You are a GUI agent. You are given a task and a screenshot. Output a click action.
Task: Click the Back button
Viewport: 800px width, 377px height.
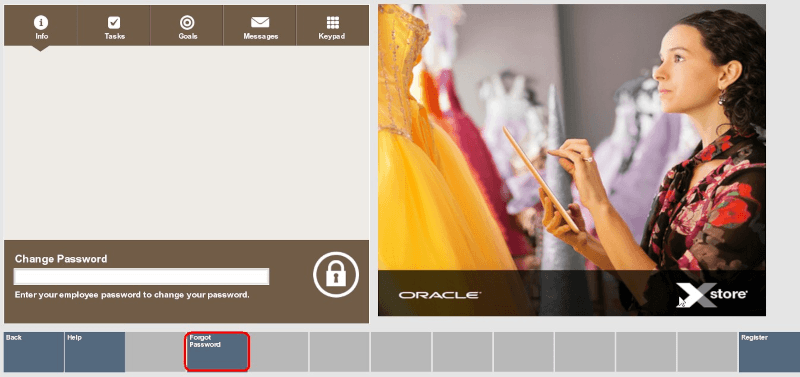pos(34,351)
